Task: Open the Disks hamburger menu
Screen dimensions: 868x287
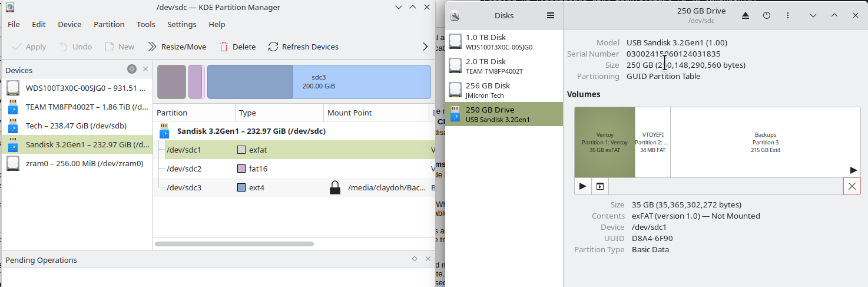Action: [x=551, y=16]
